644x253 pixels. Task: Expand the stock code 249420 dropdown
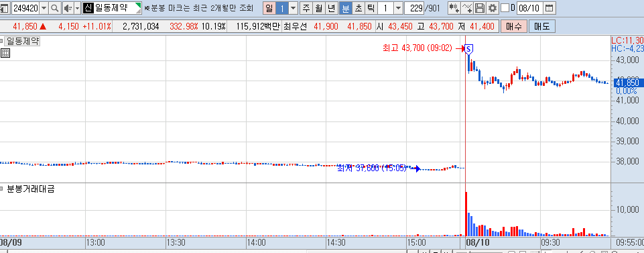(44, 8)
